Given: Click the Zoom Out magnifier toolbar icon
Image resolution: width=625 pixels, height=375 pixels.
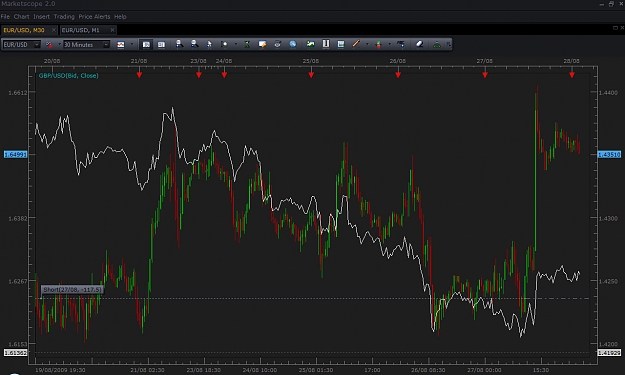Looking at the screenshot, I should point(194,44).
